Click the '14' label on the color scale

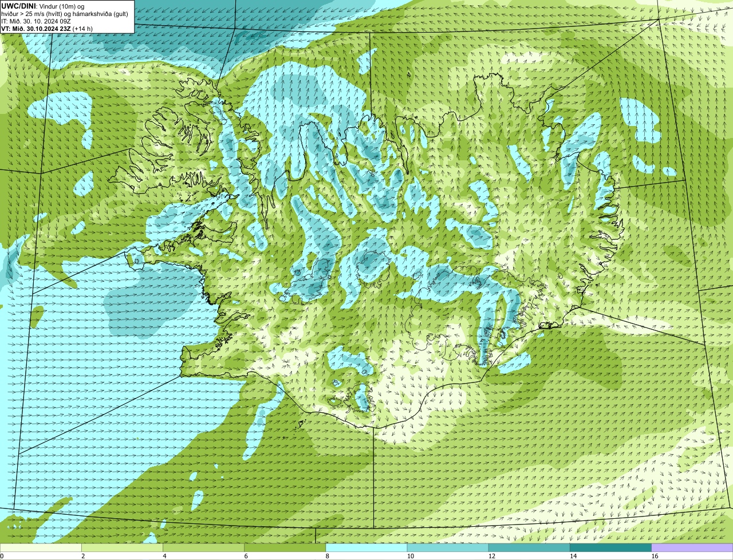pyautogui.click(x=573, y=556)
